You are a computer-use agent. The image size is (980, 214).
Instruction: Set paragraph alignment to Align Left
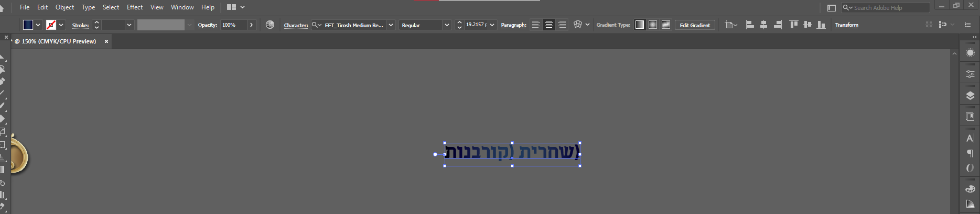[x=536, y=25]
